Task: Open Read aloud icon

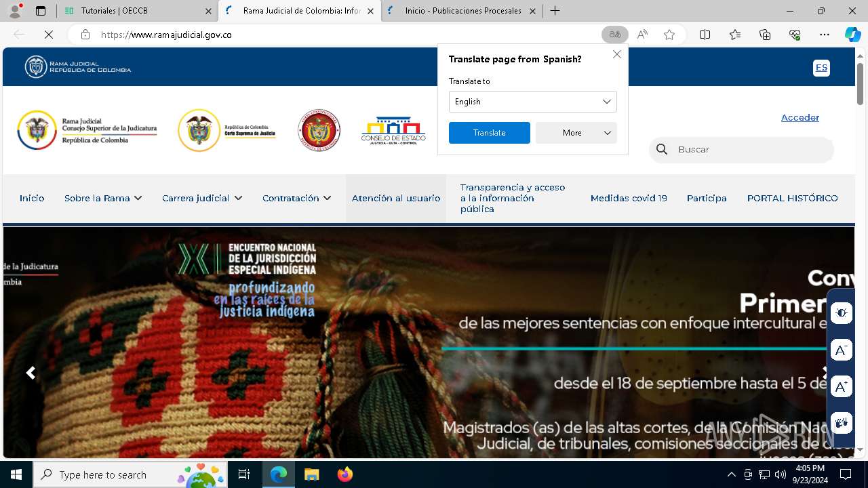Action: point(642,35)
